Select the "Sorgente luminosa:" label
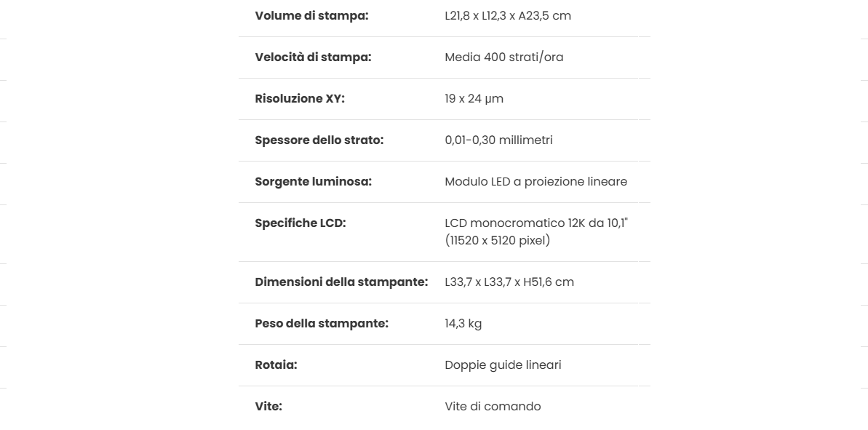Screen dimensions: 868x430 coord(313,182)
